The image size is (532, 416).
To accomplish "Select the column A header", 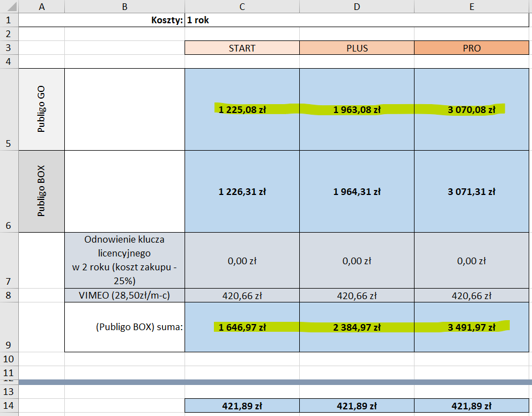I will (42, 7).
